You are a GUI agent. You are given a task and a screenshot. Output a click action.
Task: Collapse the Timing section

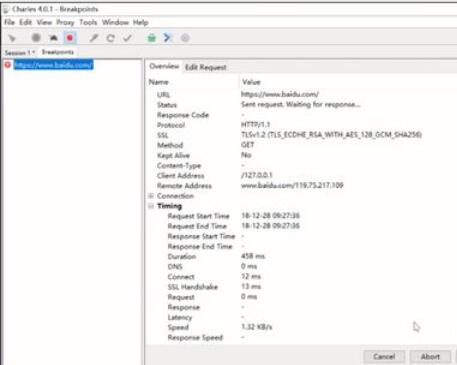[x=151, y=206]
